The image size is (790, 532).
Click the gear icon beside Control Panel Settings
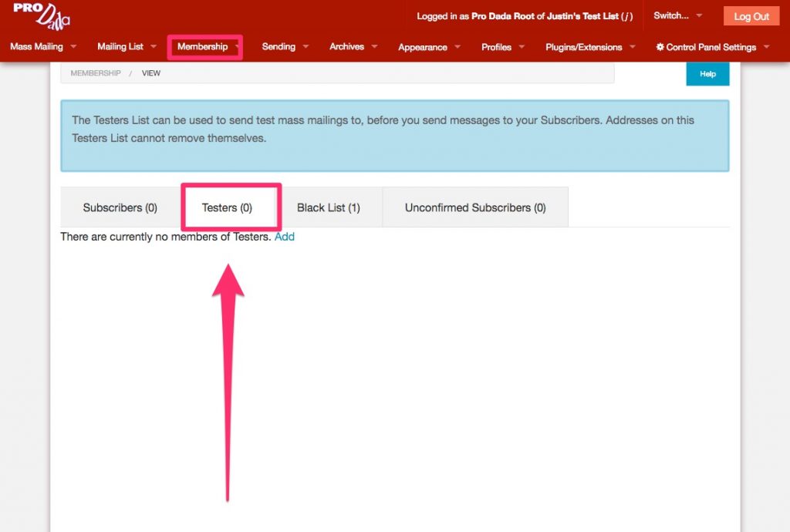(660, 47)
